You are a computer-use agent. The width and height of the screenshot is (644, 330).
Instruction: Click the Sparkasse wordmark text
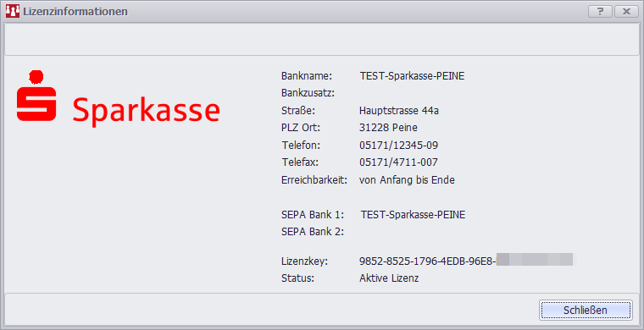(147, 110)
